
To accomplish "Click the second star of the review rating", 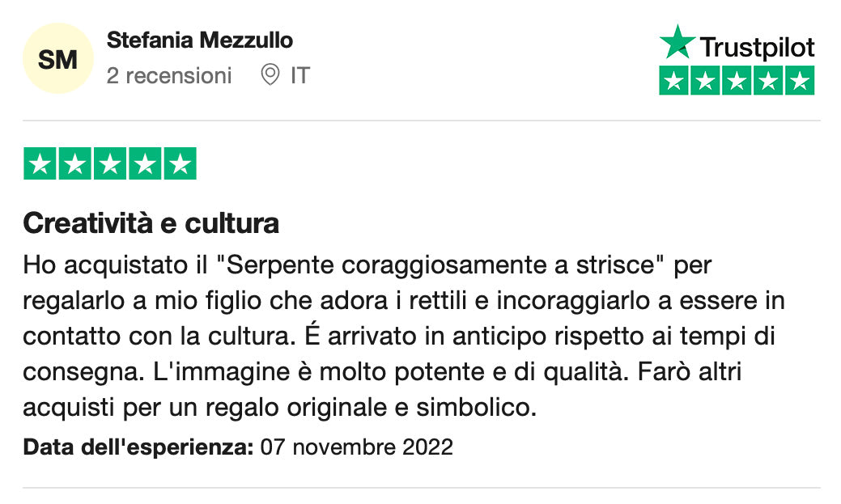I will (74, 164).
